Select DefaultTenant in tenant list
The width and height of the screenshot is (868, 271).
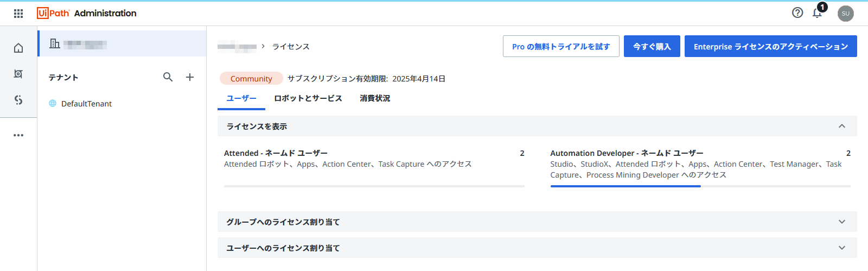pos(86,104)
